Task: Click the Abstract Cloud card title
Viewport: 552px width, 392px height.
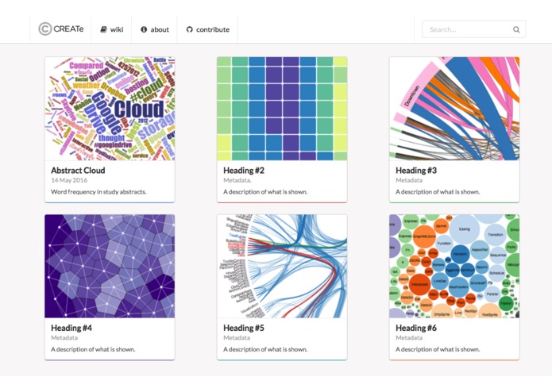Action: coord(78,171)
